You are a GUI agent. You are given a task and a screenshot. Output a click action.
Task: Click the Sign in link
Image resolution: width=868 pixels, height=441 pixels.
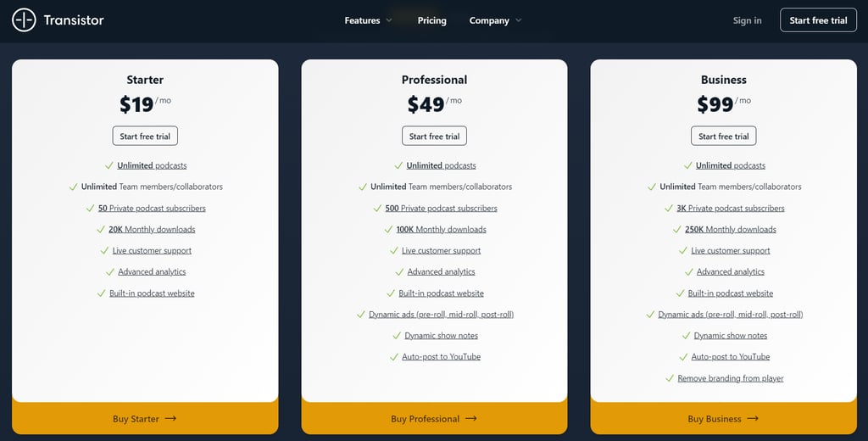748,20
